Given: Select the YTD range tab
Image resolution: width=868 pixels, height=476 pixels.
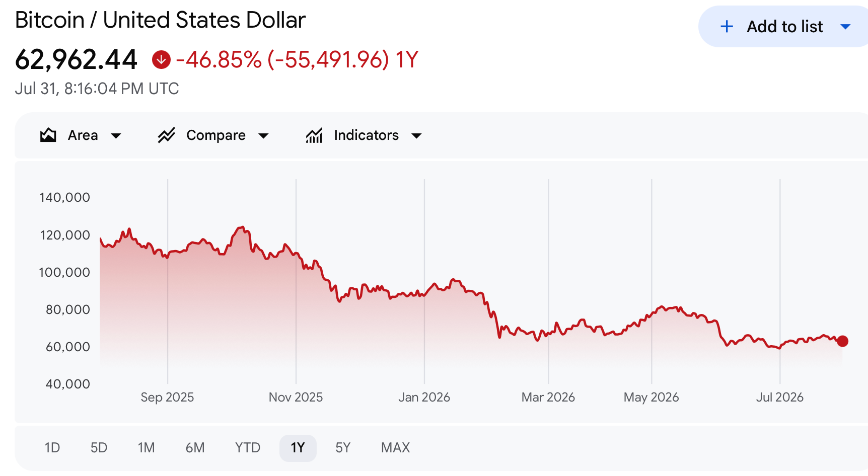Looking at the screenshot, I should (248, 448).
